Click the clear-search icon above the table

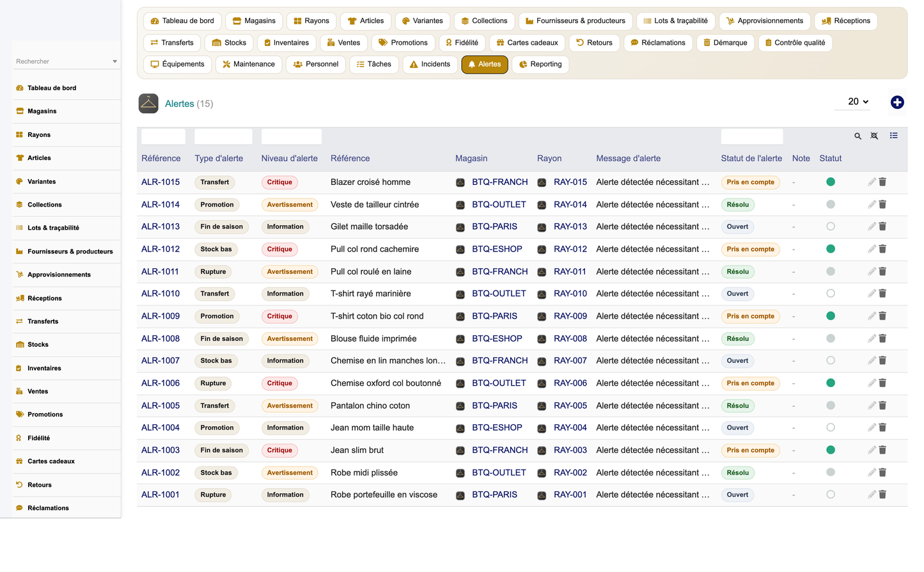point(874,136)
